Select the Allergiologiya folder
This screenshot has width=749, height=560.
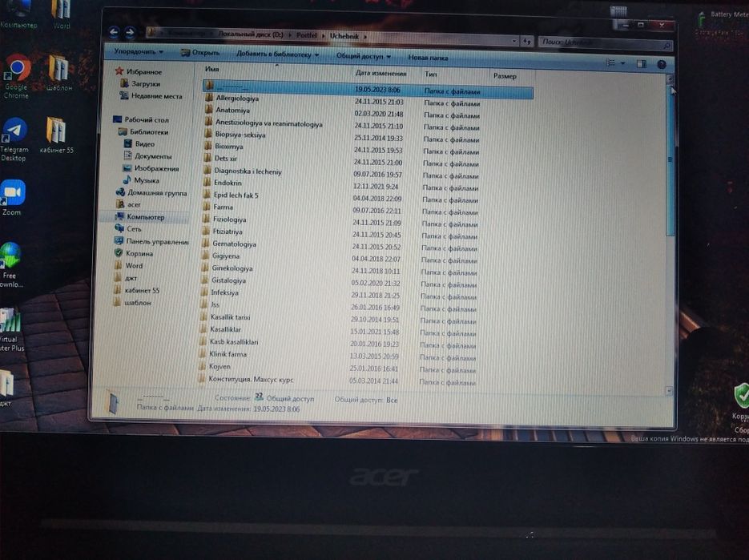point(237,99)
